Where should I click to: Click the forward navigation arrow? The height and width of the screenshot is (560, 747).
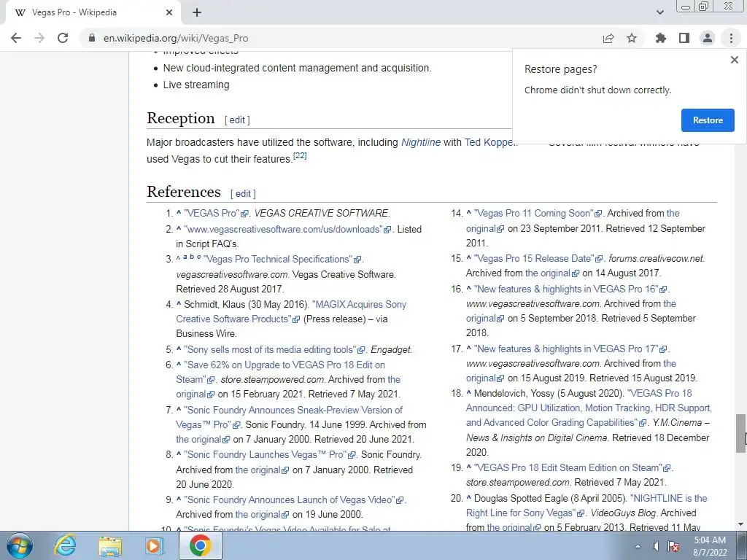pyautogui.click(x=39, y=38)
